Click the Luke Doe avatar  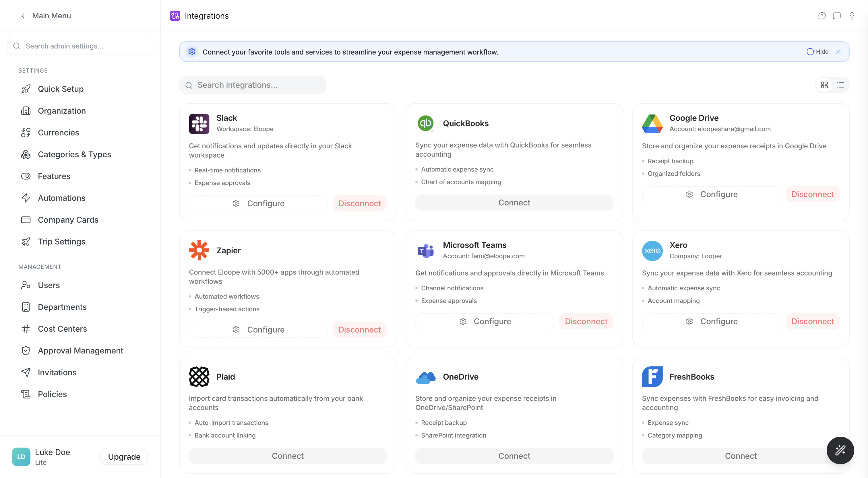[21, 457]
